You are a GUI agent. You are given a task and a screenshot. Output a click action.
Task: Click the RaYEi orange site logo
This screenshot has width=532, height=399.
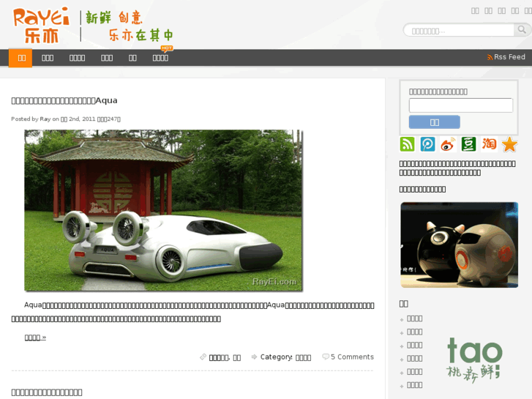click(x=41, y=26)
